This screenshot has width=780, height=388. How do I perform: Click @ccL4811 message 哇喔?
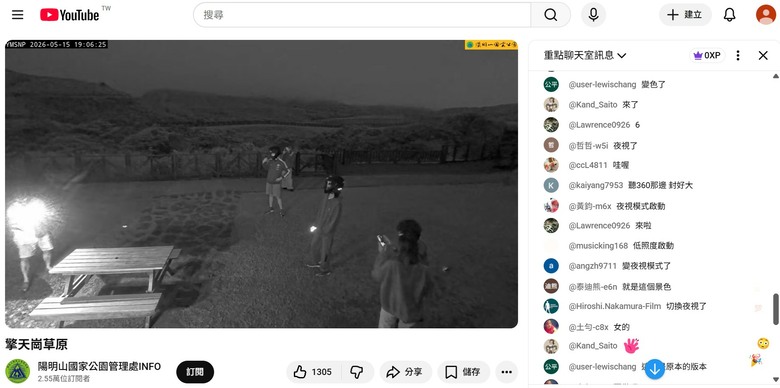[x=620, y=165]
